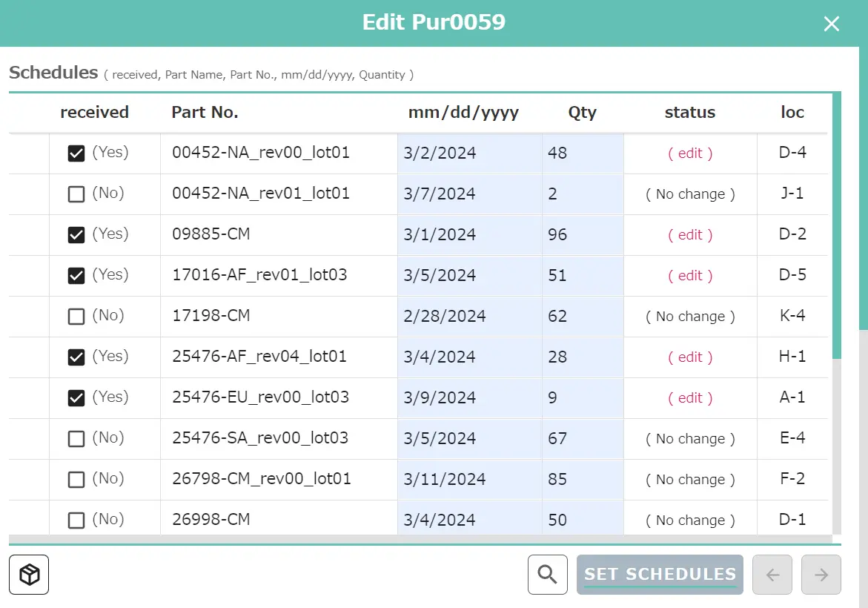Image resolution: width=868 pixels, height=608 pixels.
Task: Open search with the magnifier icon
Action: (548, 575)
